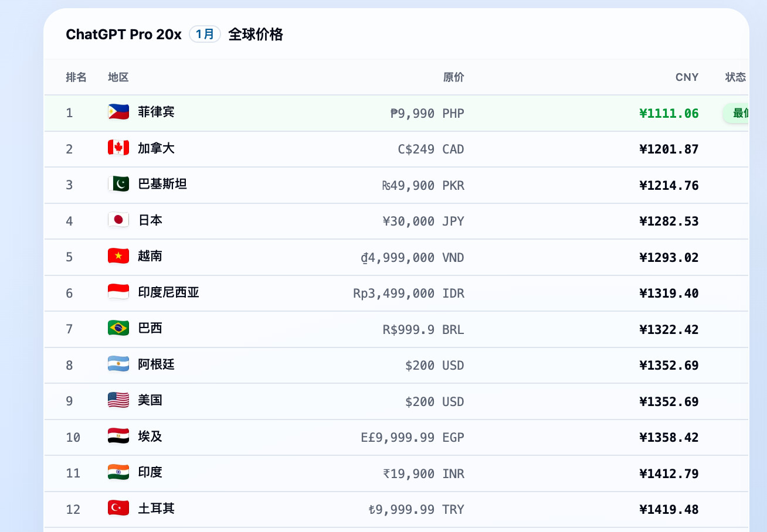The image size is (767, 532).
Task: Select the 土耳其 region name
Action: [x=156, y=509]
